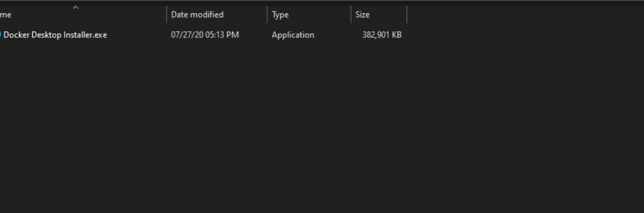Click divider between Name and Date modified headers
Image resolution: width=644 pixels, height=213 pixels.
click(167, 15)
